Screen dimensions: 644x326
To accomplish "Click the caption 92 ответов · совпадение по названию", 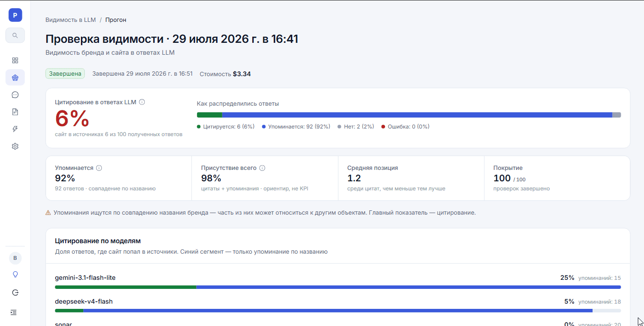I will click(105, 188).
